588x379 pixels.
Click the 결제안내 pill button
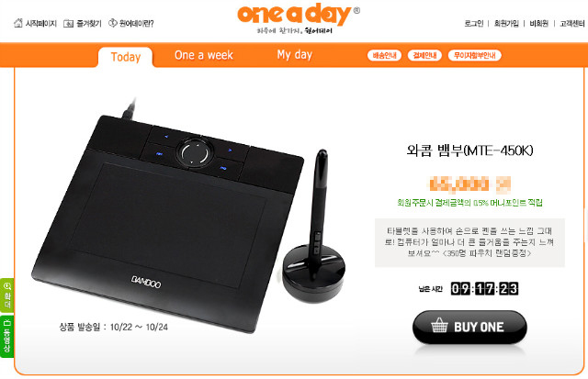tap(424, 55)
